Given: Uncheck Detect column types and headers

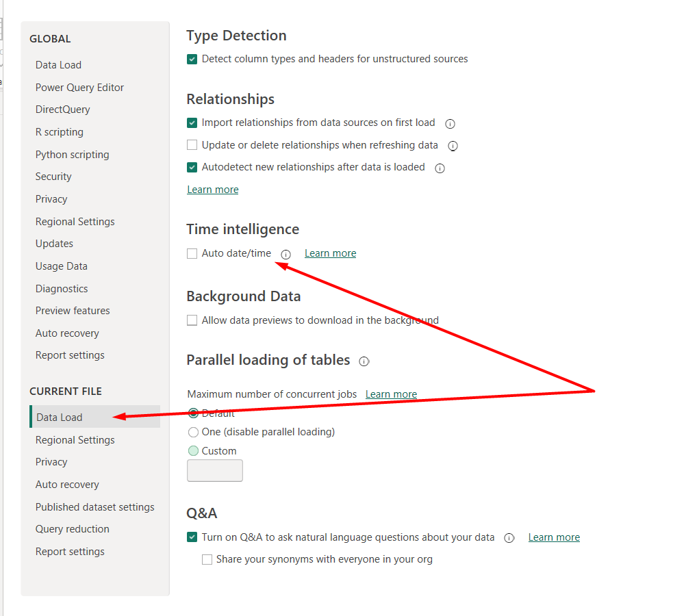Looking at the screenshot, I should [192, 59].
